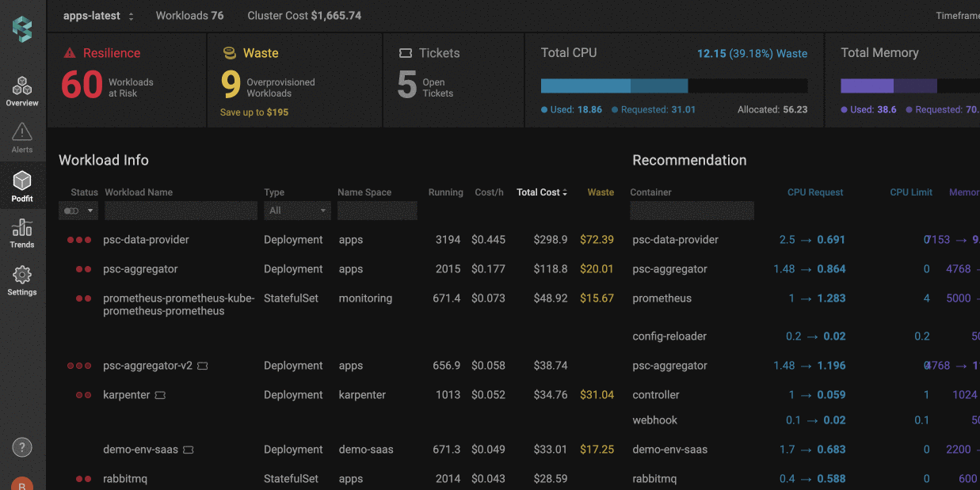Click the Total CPU usage bar
The image size is (980, 490).
coord(674,86)
